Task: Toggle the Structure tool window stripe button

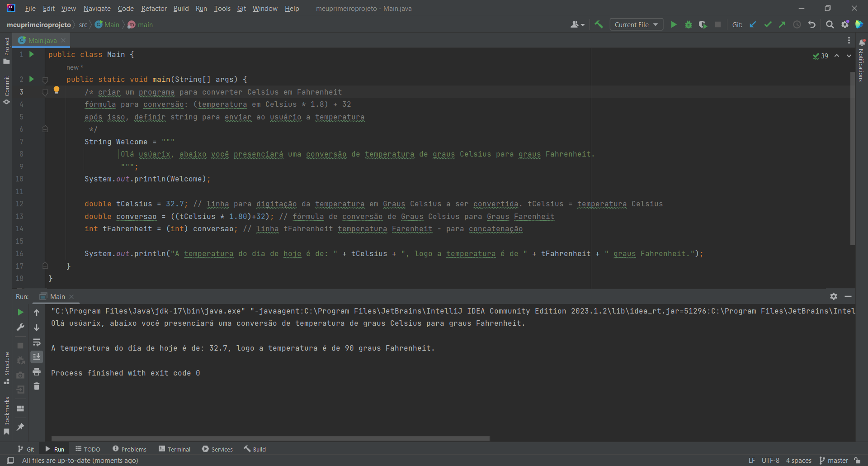Action: point(6,368)
